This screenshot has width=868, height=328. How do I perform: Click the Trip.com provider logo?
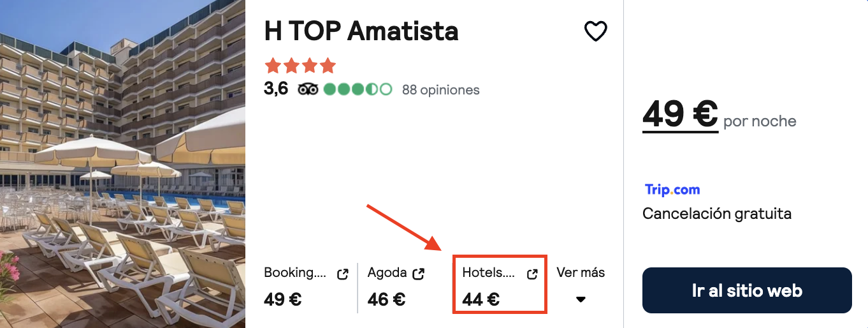[x=672, y=190]
